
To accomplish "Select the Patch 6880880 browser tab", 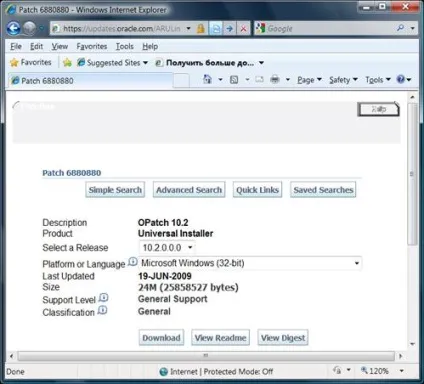I will click(x=90, y=80).
